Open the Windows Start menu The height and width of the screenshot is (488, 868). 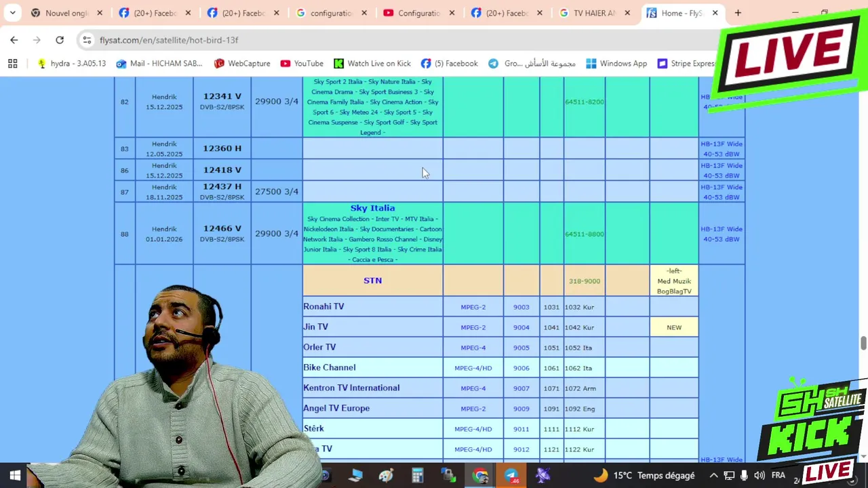15,475
